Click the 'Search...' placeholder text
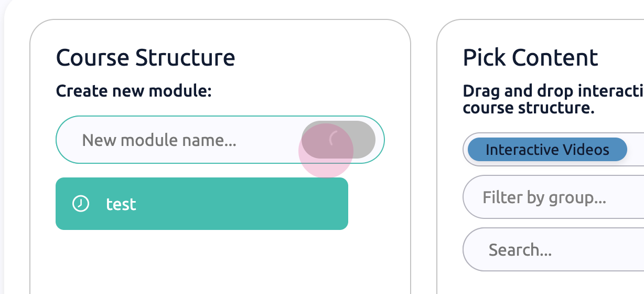Viewport: 644px width, 294px height. pos(520,249)
